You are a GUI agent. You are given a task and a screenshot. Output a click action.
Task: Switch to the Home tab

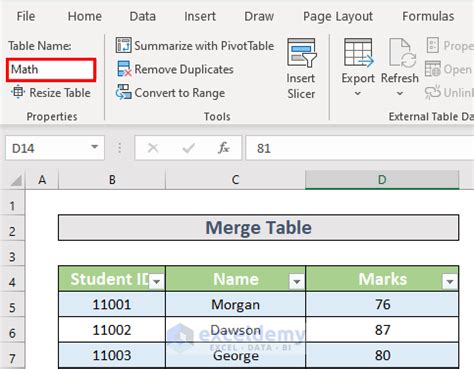pyautogui.click(x=85, y=16)
